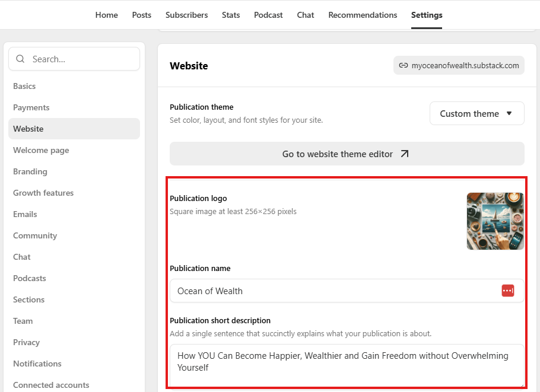Open Emails settings section
540x392 pixels.
click(25, 214)
